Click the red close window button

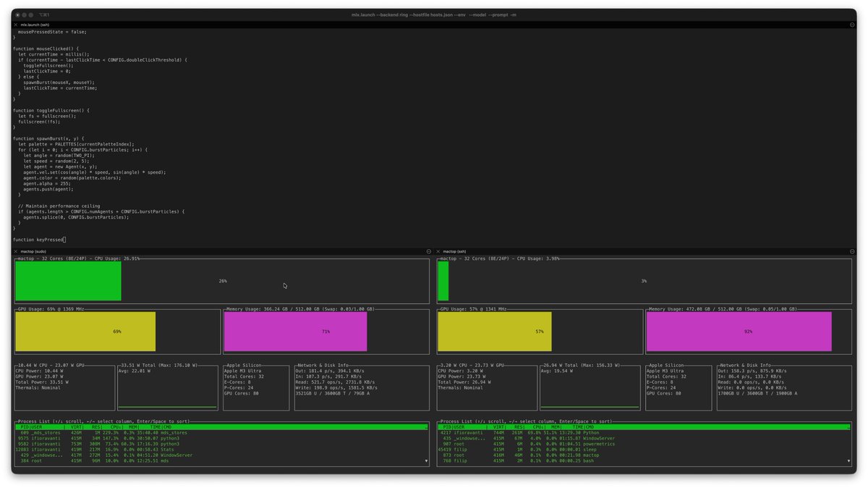click(x=18, y=14)
